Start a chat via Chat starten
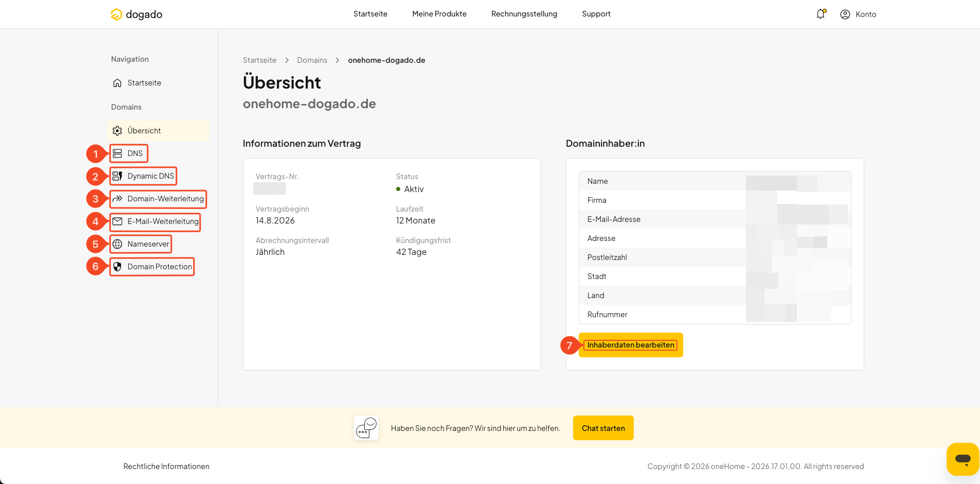This screenshot has height=484, width=980. (x=603, y=428)
